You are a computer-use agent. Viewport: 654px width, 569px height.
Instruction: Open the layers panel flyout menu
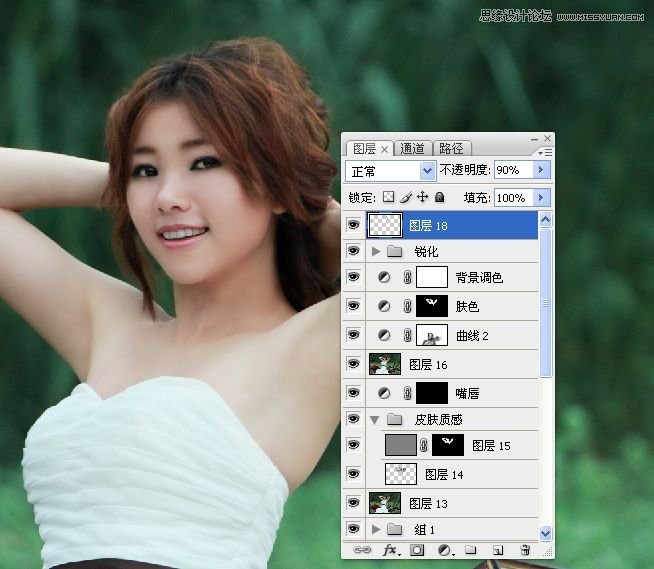tap(545, 153)
